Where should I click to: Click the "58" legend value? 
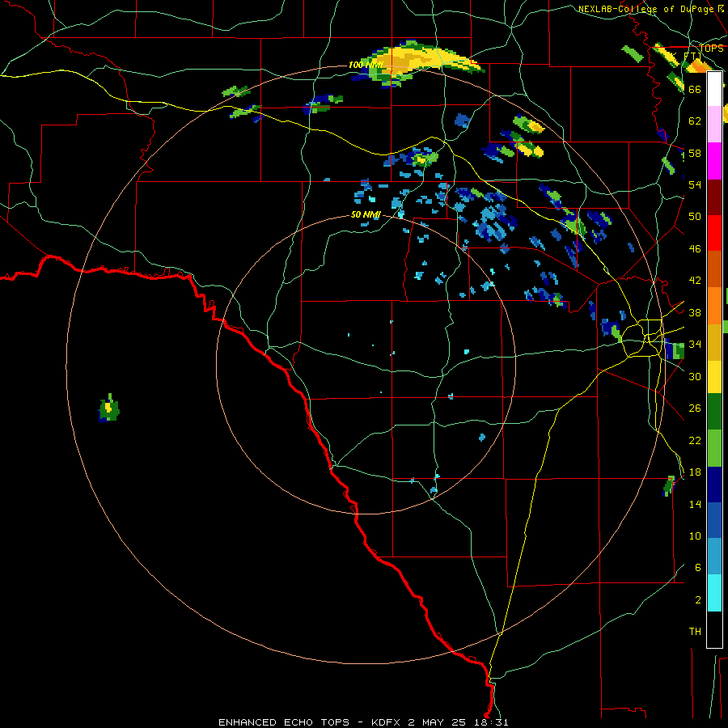695,153
